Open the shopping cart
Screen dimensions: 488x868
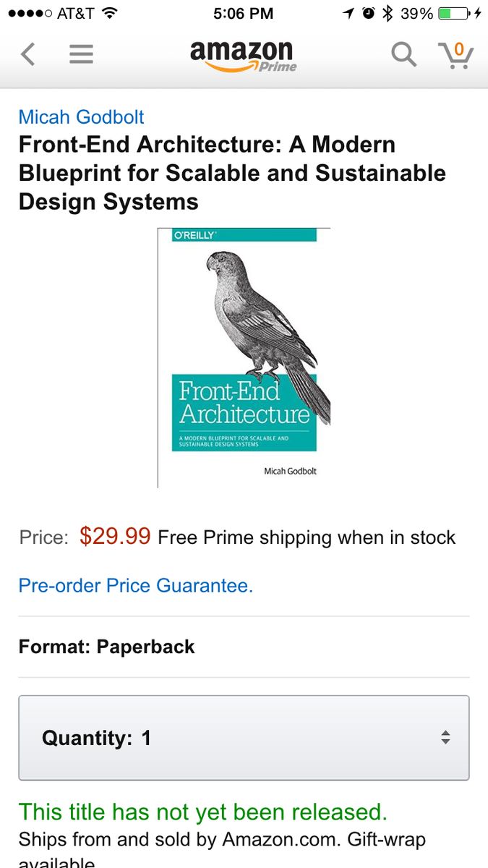point(455,54)
